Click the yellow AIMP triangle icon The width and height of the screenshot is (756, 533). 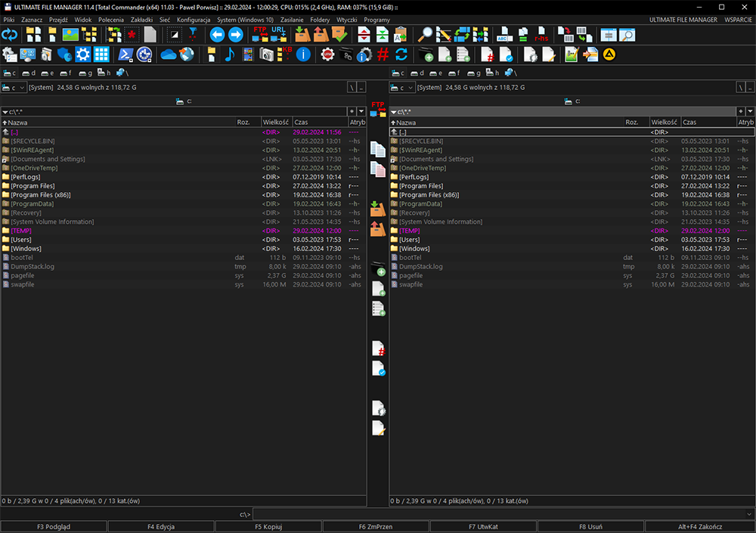tap(609, 54)
